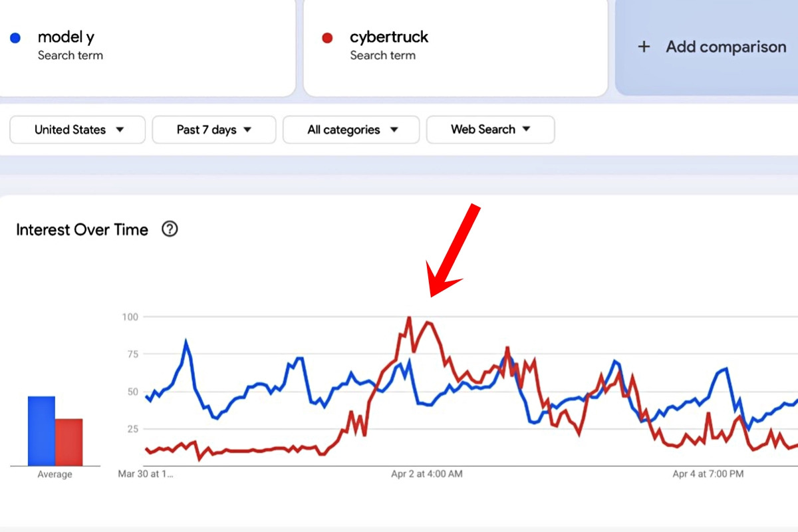The height and width of the screenshot is (532, 798).
Task: Edit the model y search term card
Action: (146, 47)
